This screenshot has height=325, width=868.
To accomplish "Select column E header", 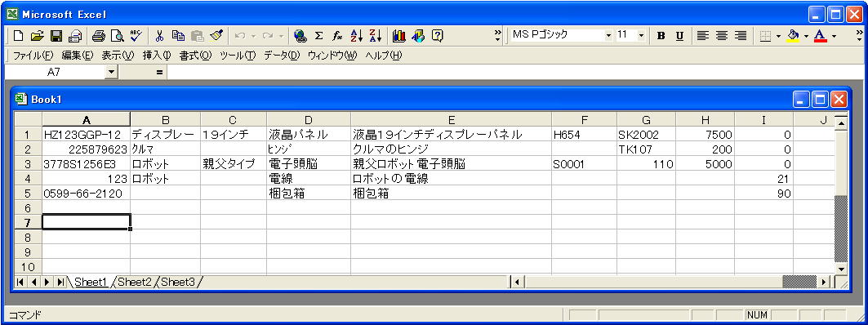I will (x=452, y=120).
